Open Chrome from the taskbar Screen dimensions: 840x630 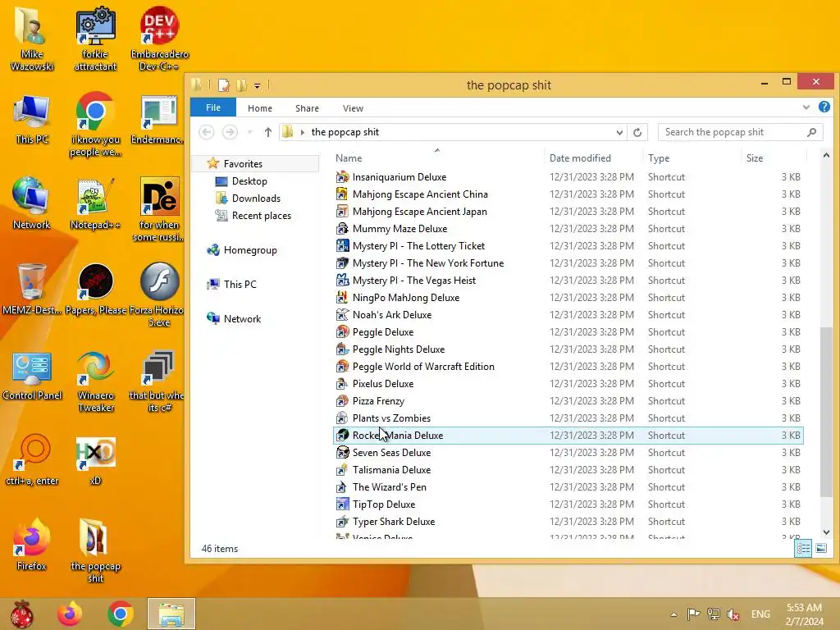coord(120,614)
